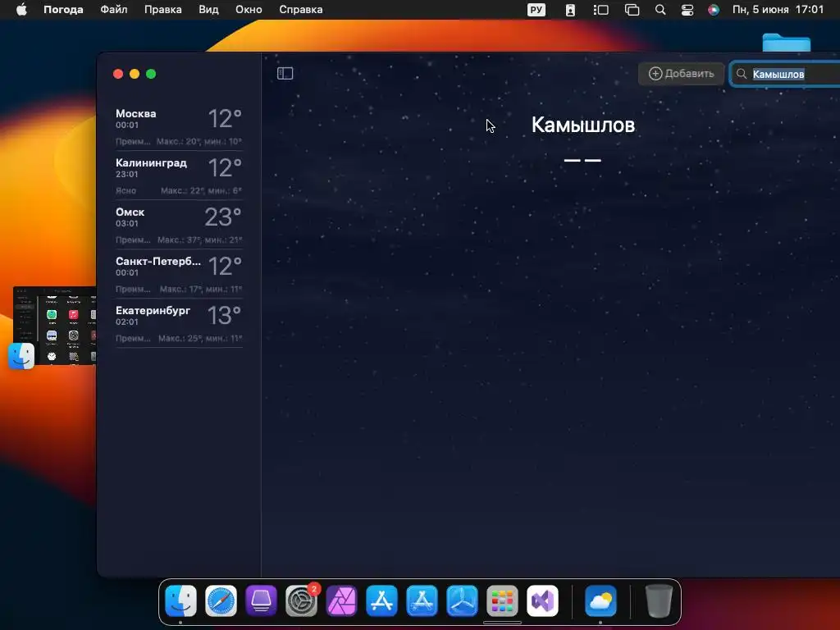The width and height of the screenshot is (840, 630).
Task: Open Launchpad from the Dock
Action: 502,600
